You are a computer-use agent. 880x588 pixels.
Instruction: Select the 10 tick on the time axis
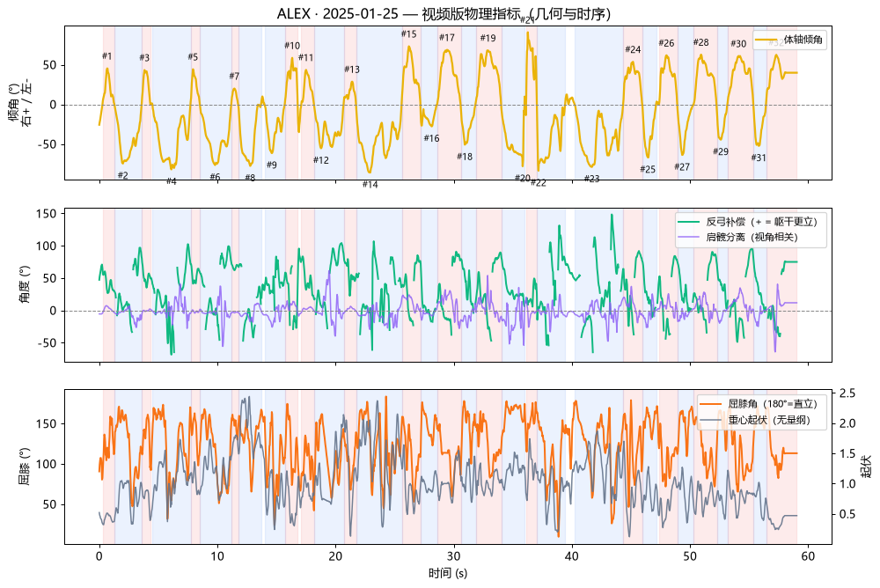click(217, 556)
